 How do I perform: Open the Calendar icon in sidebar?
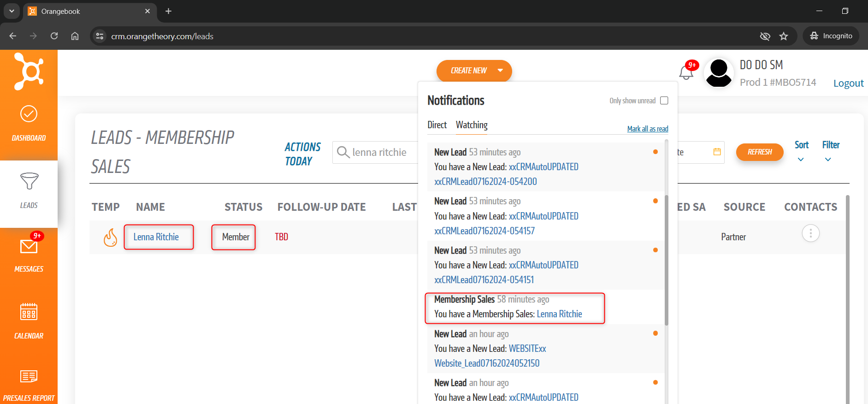click(29, 312)
